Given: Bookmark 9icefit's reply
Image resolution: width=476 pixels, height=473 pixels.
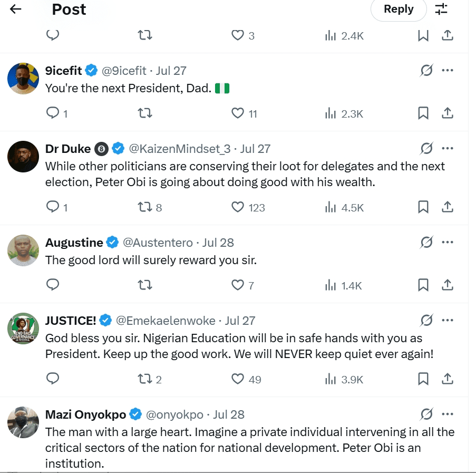Looking at the screenshot, I should click(423, 113).
